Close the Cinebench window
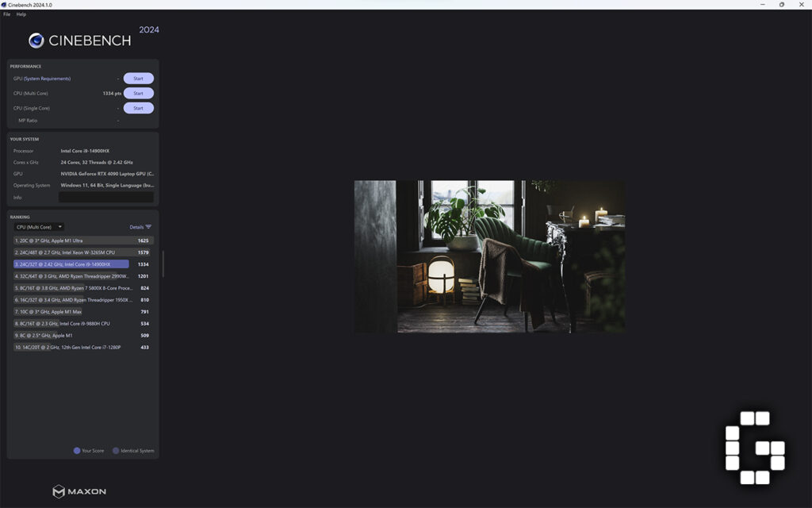Screen dimensions: 812x508 (801, 5)
